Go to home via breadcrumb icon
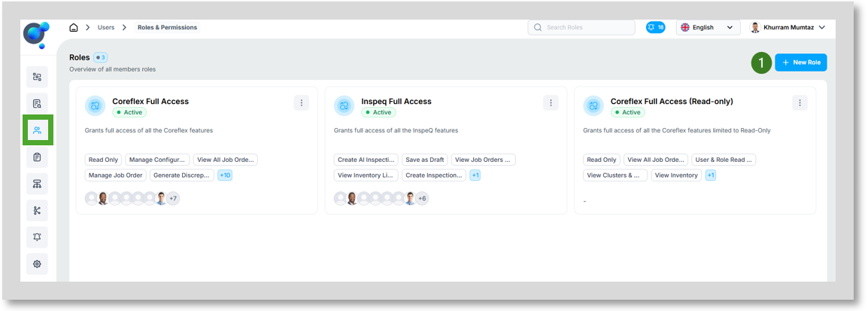Image resolution: width=868 pixels, height=311 pixels. [74, 27]
